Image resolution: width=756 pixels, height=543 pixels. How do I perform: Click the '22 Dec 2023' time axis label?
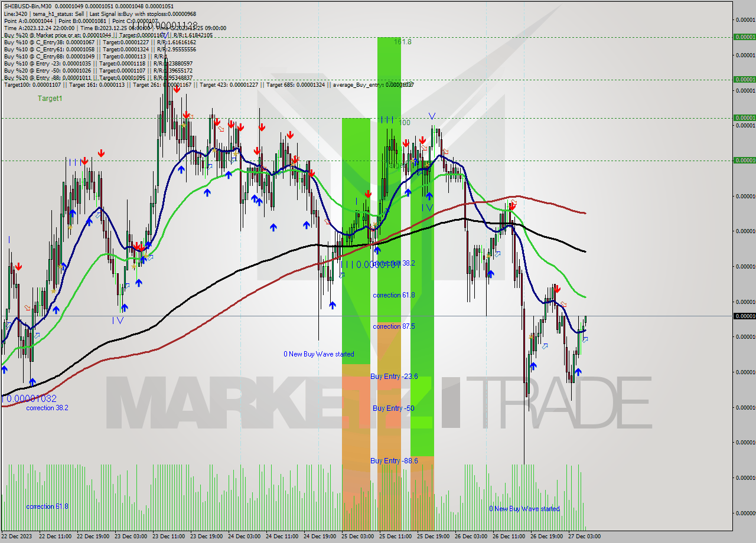tap(18, 537)
